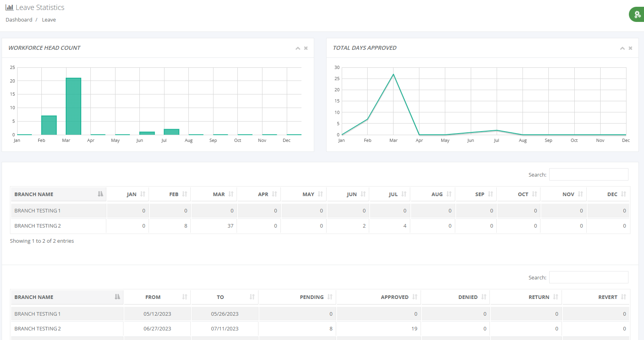
Task: Focus the monthly table Search field
Action: coord(588,175)
